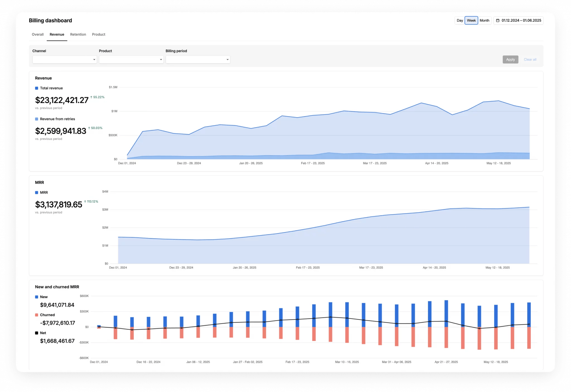Click the black Net legend marker
Viewport: 571px width, 392px height.
pos(36,333)
